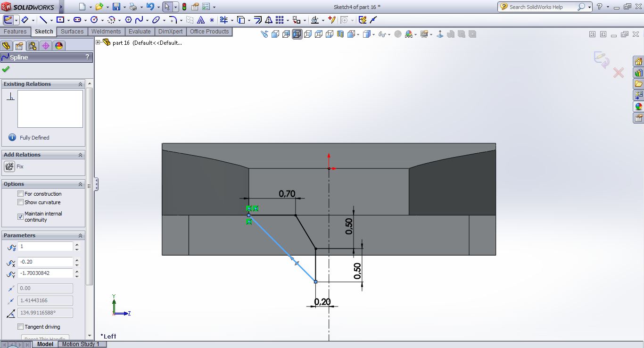Enable the For construction checkbox
Image resolution: width=644 pixels, height=348 pixels.
[x=20, y=194]
